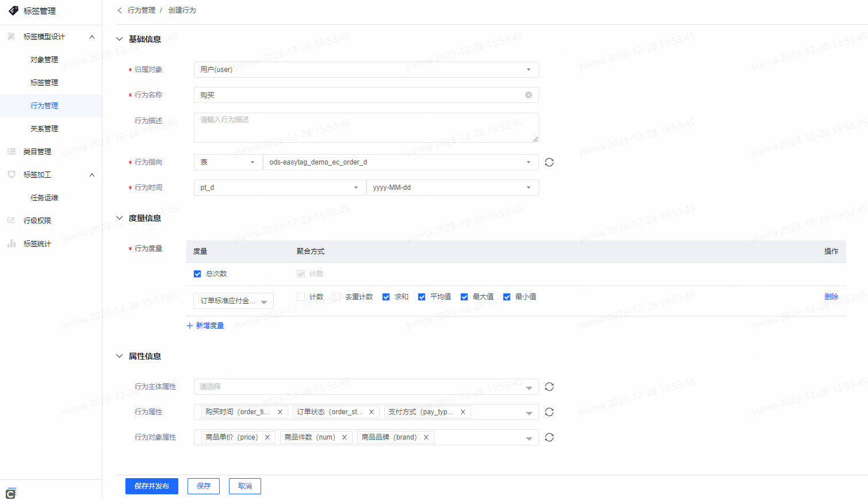This screenshot has height=500, width=868.
Task: Remove the 商品单价 (price) tag
Action: coord(267,437)
